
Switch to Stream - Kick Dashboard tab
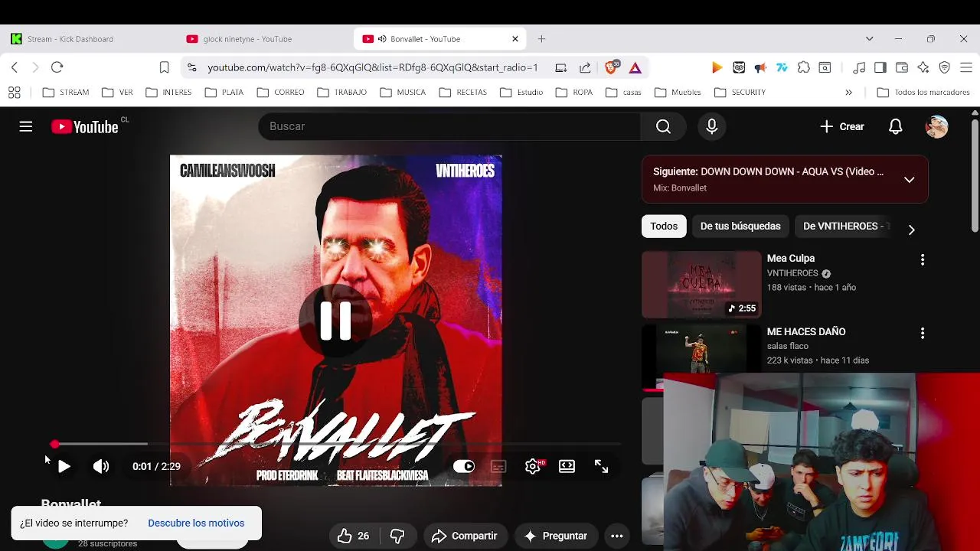point(88,39)
